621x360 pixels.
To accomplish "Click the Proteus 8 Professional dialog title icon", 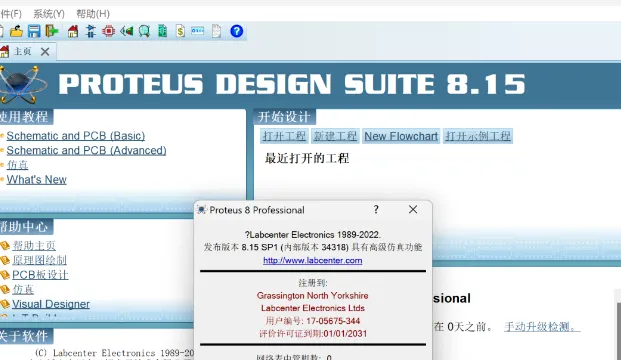I will click(x=202, y=210).
